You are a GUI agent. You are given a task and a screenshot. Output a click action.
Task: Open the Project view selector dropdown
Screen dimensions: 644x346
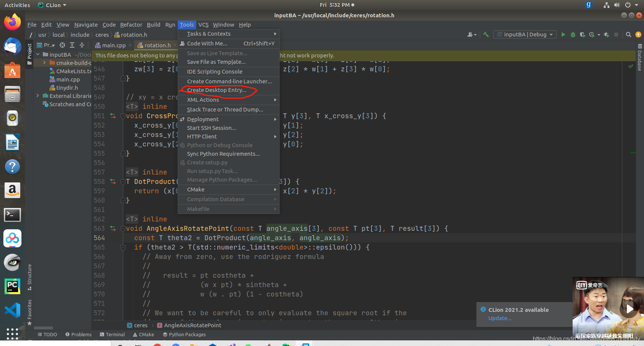pos(46,45)
